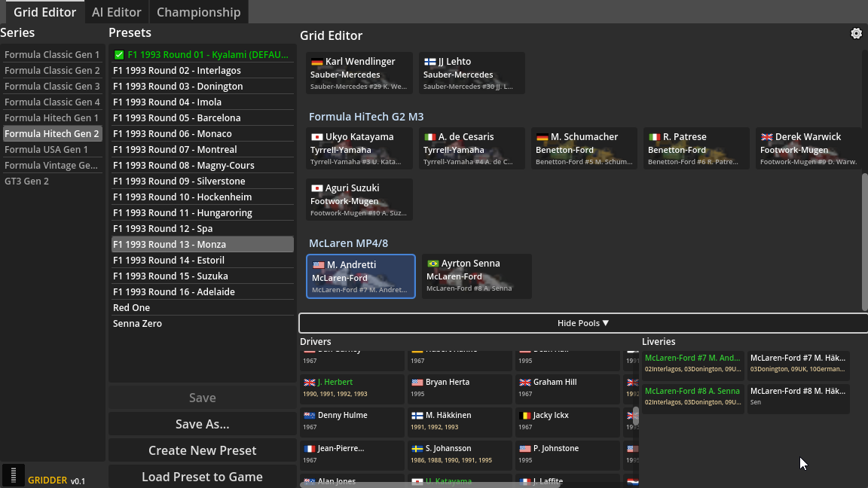
Task: Pick J. Herbert from the Drivers pool
Action: [352, 388]
